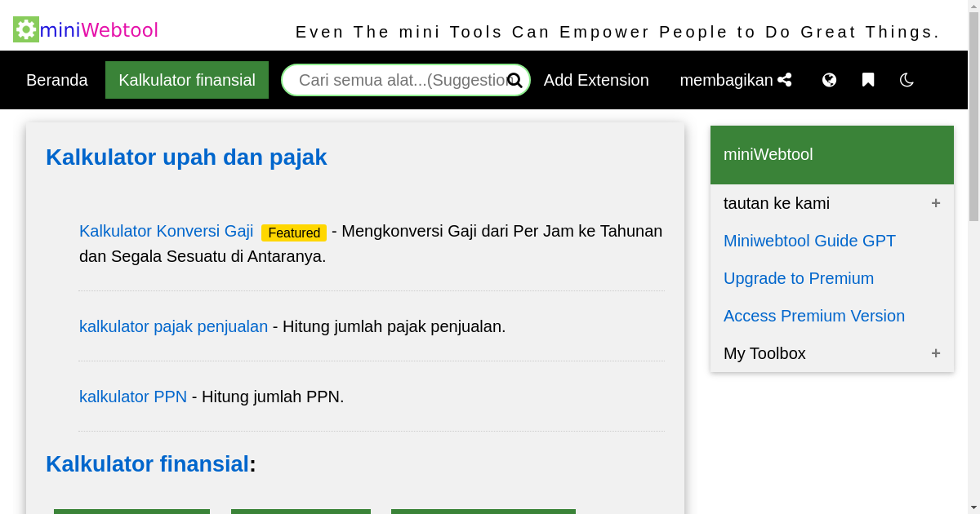Click the bookmark icon in navbar

868,80
